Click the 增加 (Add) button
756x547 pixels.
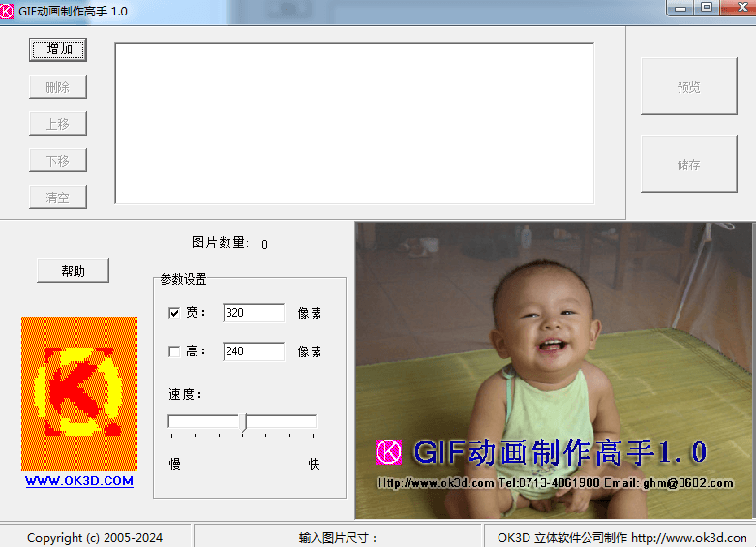pos(58,49)
